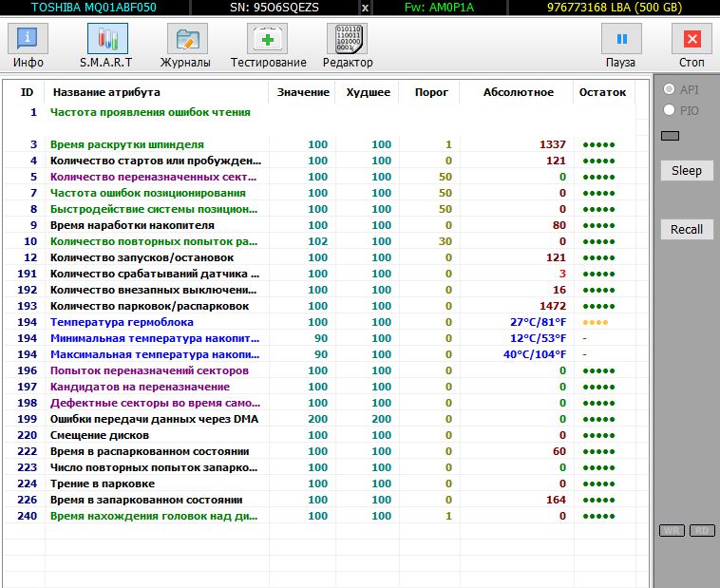Select row Количество повторных попыток ра…

click(x=319, y=241)
